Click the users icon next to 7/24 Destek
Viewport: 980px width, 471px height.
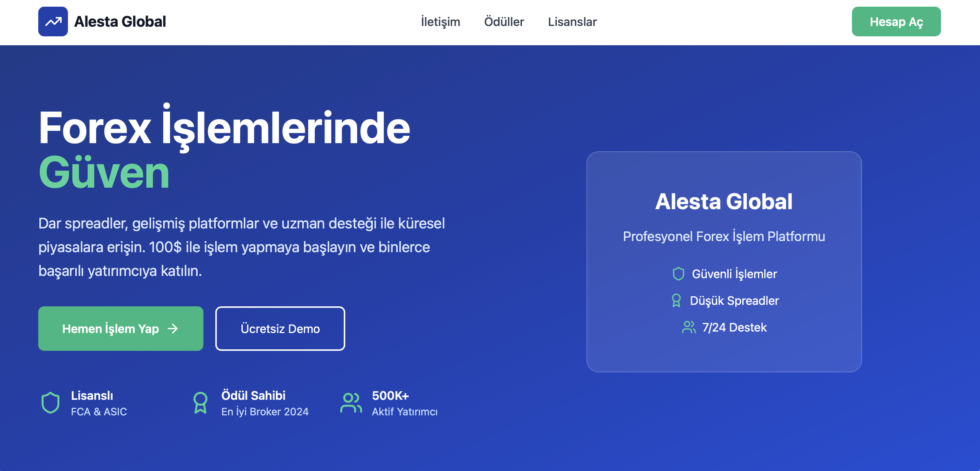689,327
